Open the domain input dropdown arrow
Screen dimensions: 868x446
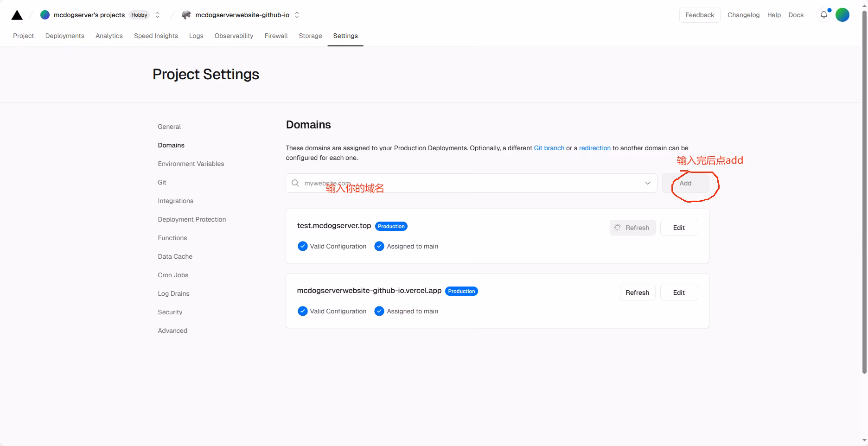pyautogui.click(x=647, y=183)
